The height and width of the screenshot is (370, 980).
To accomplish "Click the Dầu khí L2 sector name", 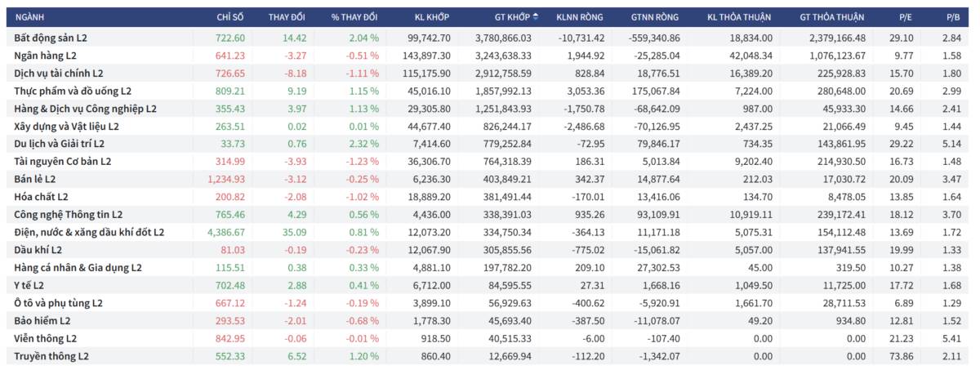I will coord(38,250).
